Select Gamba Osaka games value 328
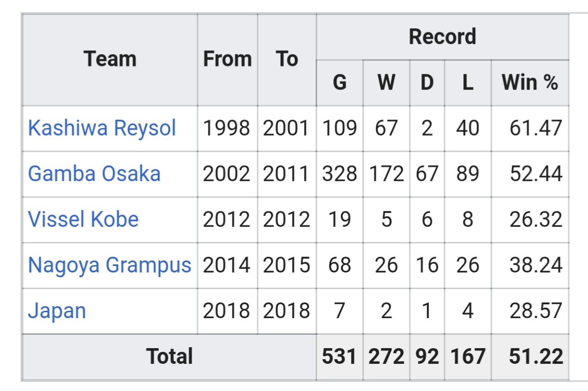This screenshot has height=391, width=588. pos(340,173)
